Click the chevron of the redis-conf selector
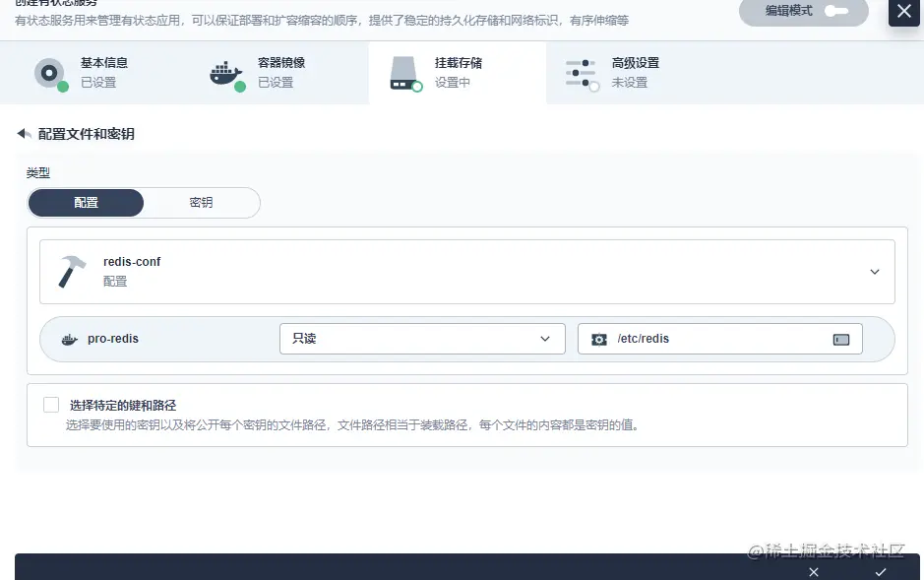The width and height of the screenshot is (924, 580). coord(875,272)
